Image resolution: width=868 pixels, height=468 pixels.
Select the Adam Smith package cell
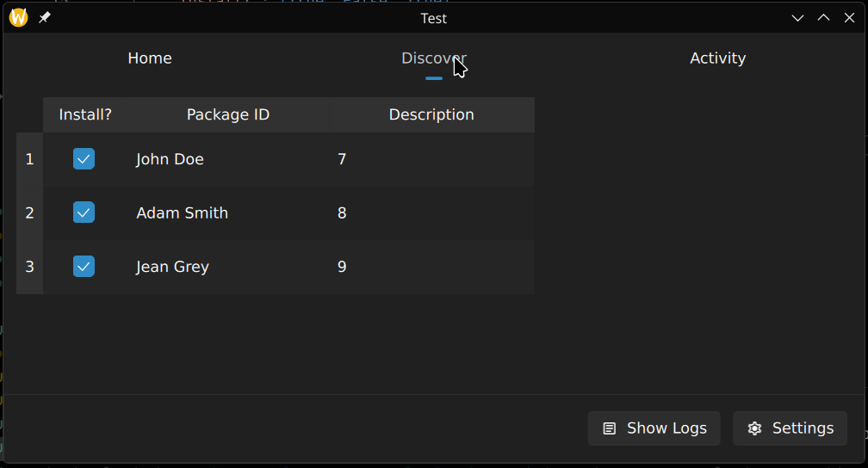pyautogui.click(x=183, y=212)
